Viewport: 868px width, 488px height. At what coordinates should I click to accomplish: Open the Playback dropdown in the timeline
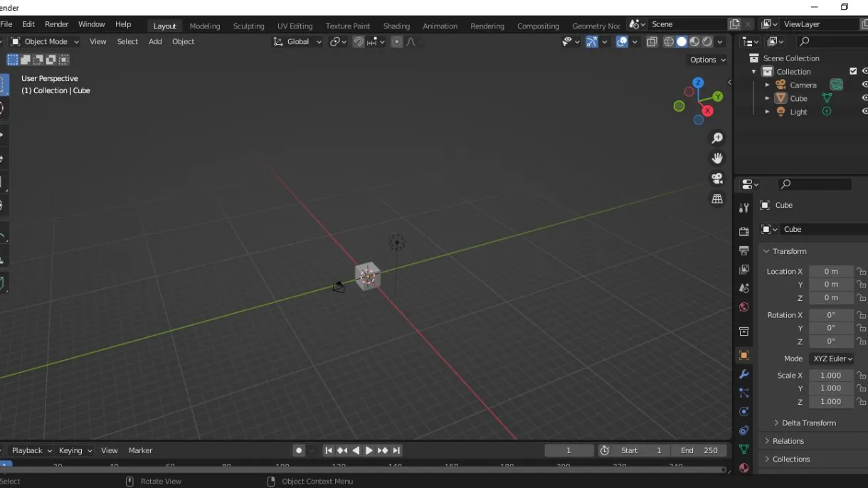31,450
